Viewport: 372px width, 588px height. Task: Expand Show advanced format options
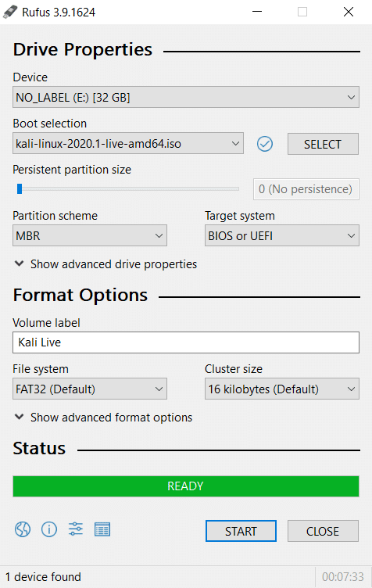pyautogui.click(x=103, y=418)
